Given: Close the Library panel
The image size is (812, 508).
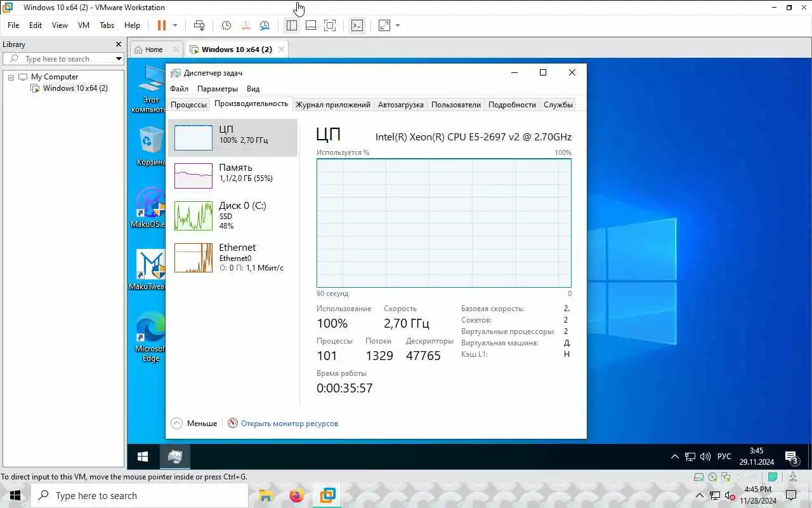Looking at the screenshot, I should (x=118, y=44).
